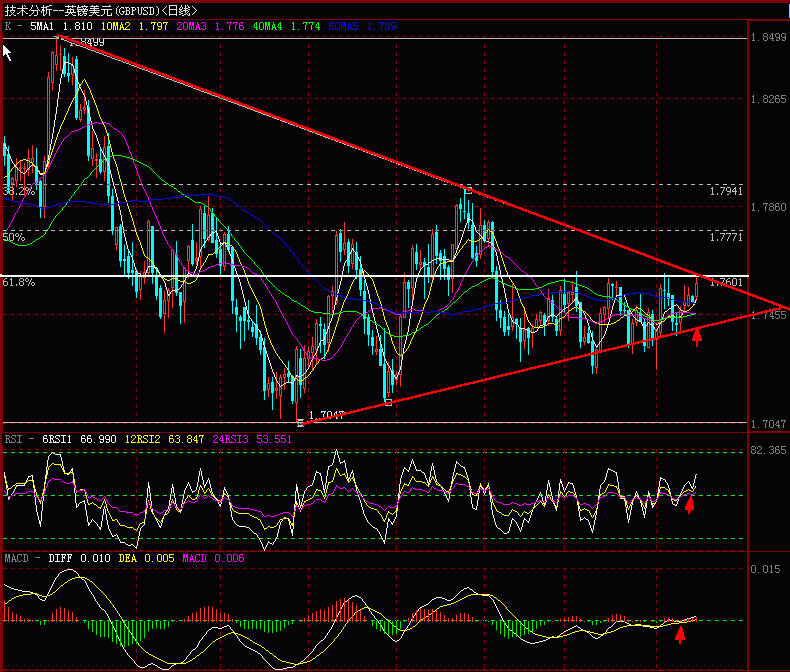This screenshot has height=672, width=790.
Task: Click the 1.8499 price axis value
Action: pos(768,37)
